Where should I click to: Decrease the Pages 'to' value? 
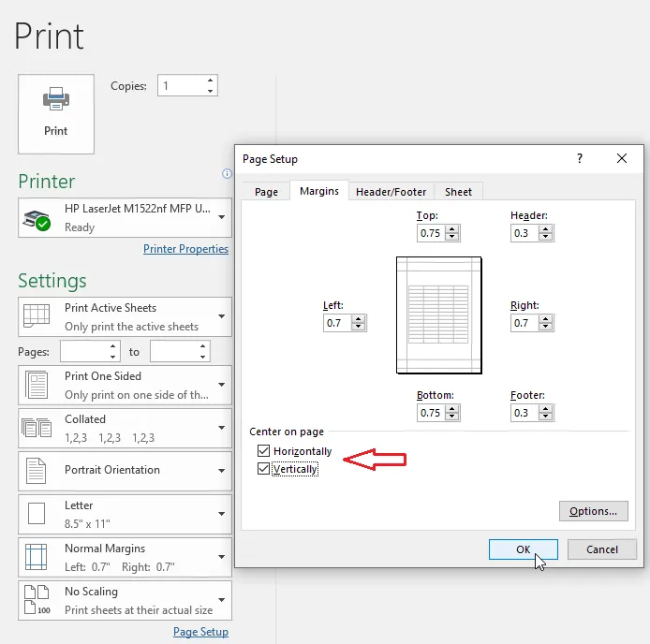(x=202, y=357)
